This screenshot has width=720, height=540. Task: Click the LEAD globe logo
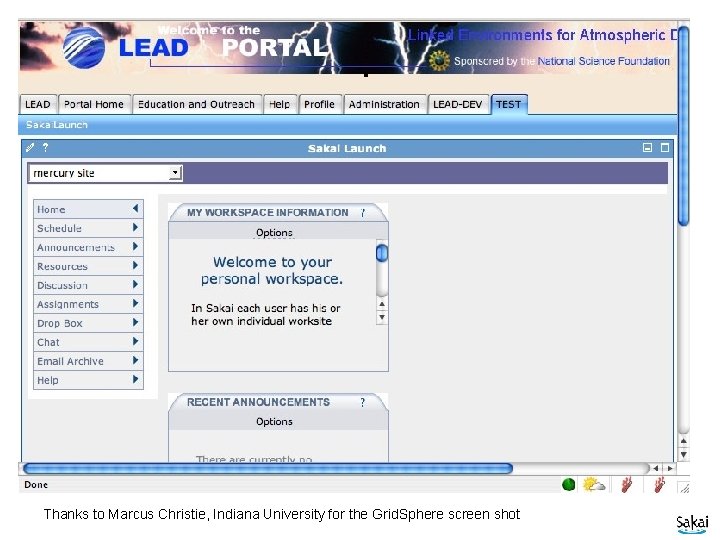(84, 47)
